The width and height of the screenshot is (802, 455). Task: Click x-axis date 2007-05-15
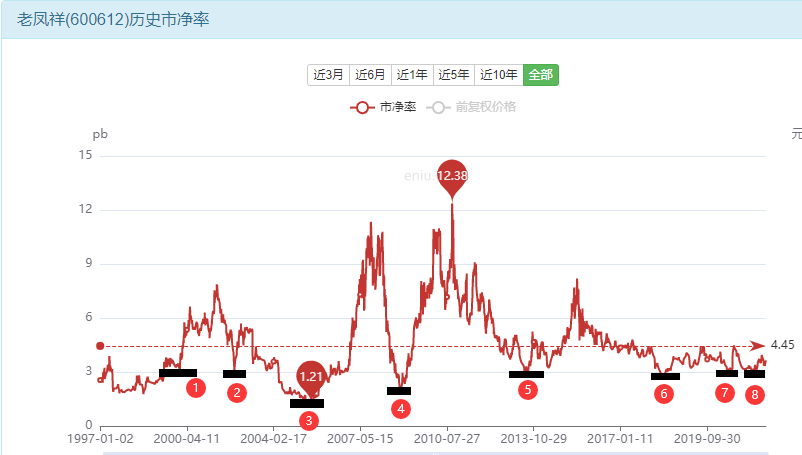pyautogui.click(x=360, y=439)
